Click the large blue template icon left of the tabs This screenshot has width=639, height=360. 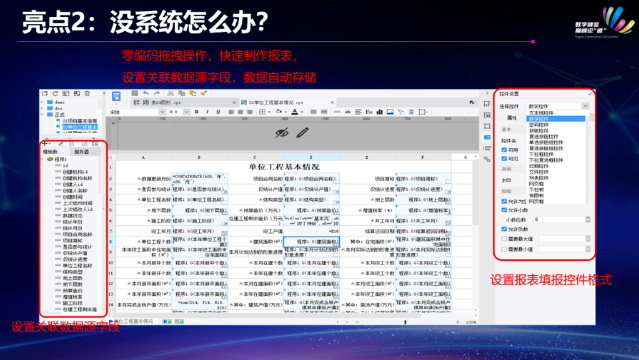point(116,96)
